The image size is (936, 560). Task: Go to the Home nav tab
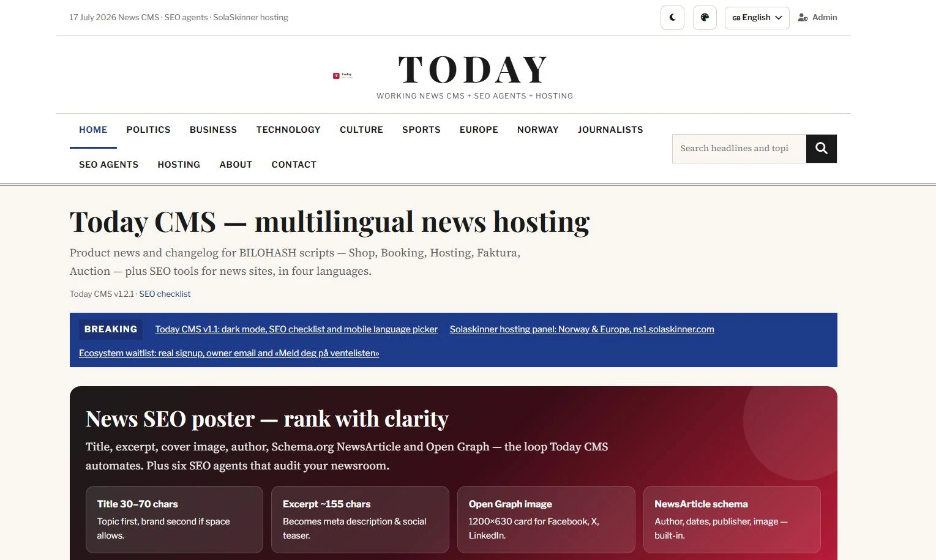click(x=93, y=130)
